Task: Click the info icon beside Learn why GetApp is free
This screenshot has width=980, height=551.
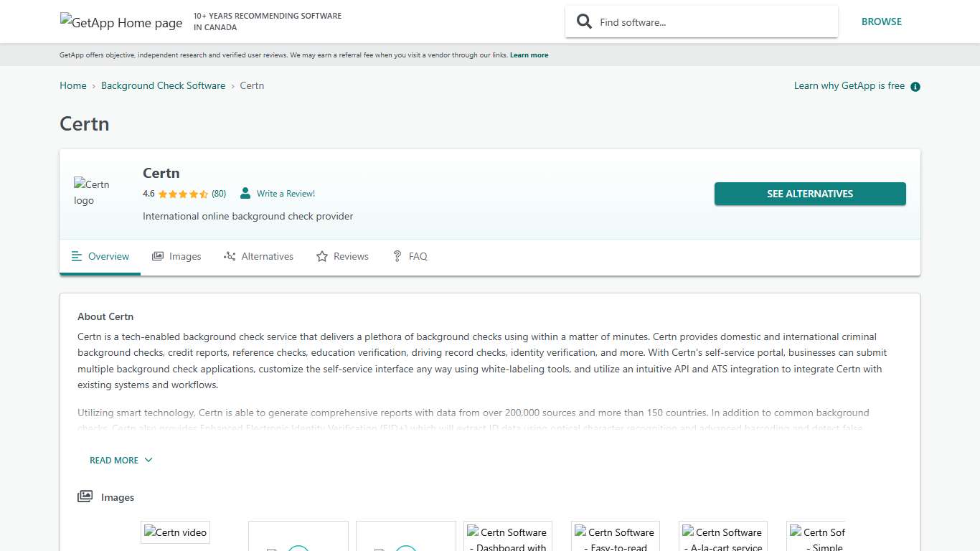Action: coord(915,87)
